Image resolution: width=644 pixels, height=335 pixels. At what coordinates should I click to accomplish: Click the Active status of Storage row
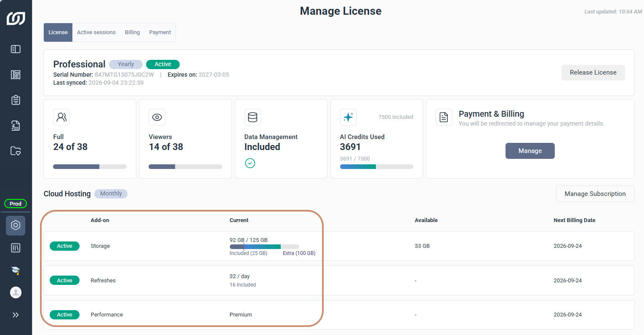click(64, 246)
